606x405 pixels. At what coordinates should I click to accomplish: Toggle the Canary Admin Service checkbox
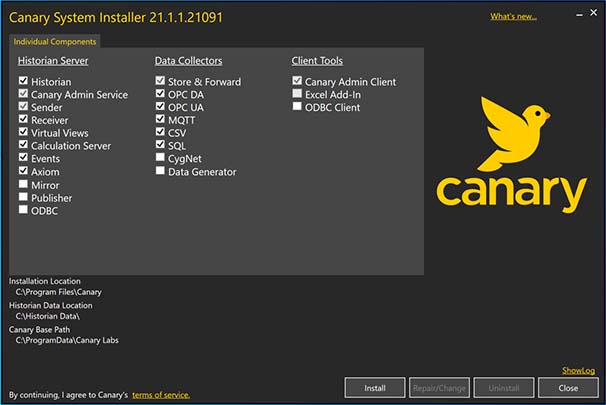(23, 94)
